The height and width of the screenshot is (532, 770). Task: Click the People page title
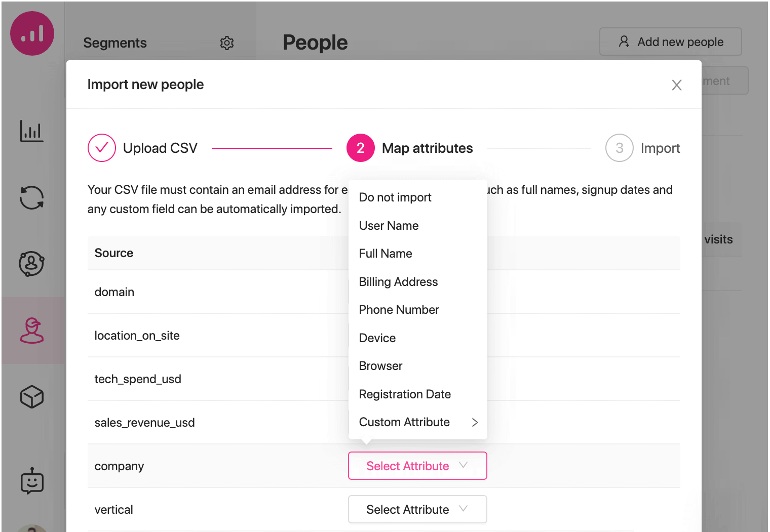(x=315, y=43)
